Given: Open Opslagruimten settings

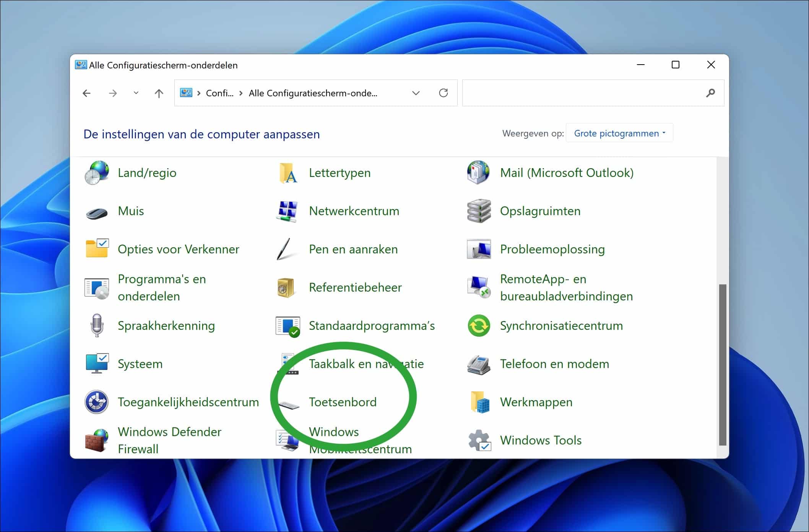Looking at the screenshot, I should click(540, 211).
